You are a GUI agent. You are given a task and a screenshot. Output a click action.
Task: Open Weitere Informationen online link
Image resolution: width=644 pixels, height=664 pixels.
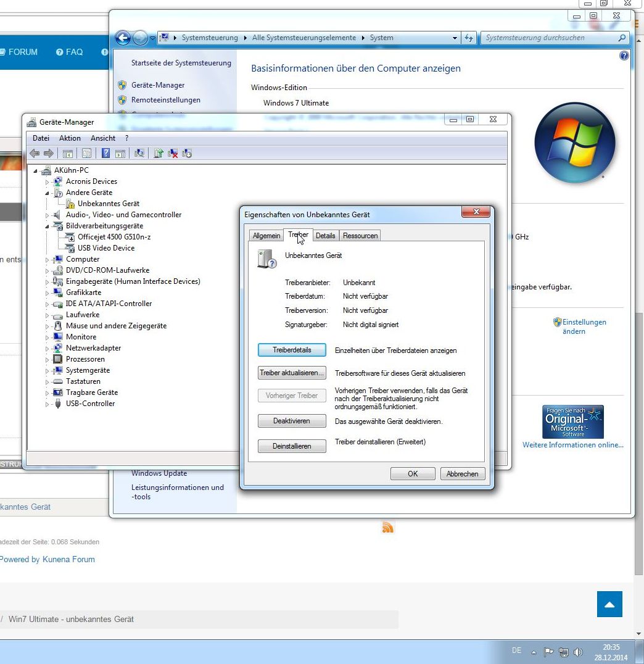click(x=573, y=445)
